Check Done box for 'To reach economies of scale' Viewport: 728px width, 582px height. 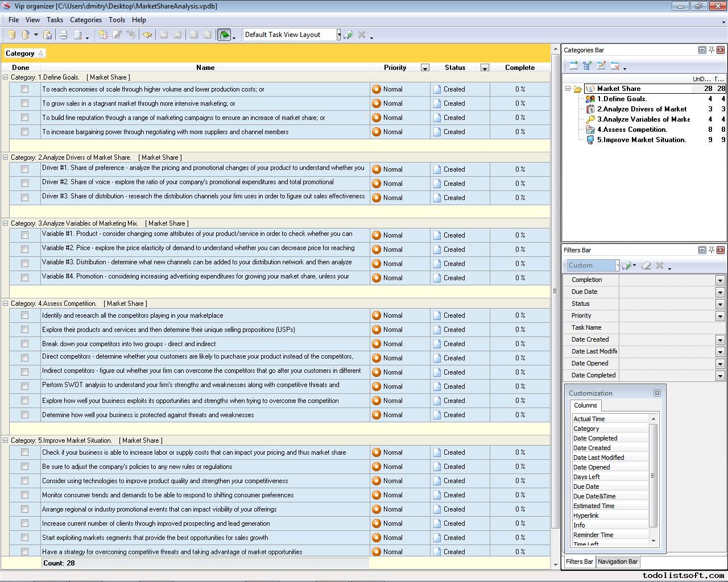click(x=24, y=89)
